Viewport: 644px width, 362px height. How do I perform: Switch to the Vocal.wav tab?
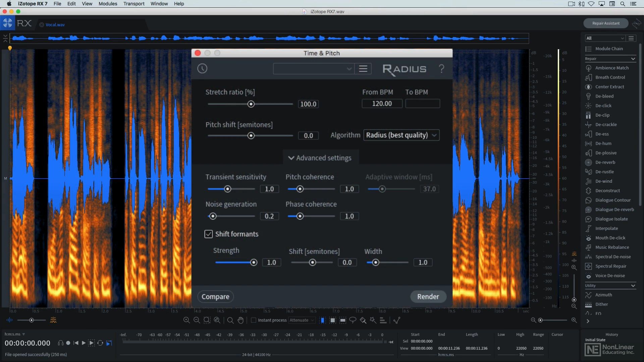[x=55, y=25]
